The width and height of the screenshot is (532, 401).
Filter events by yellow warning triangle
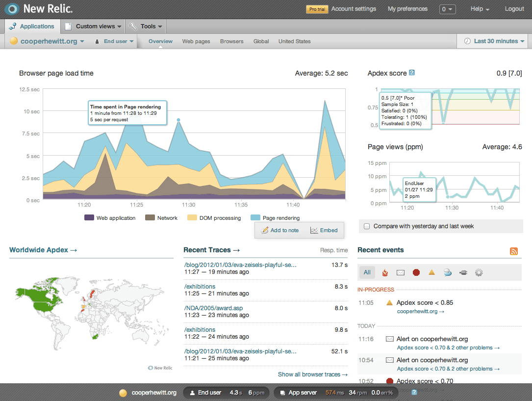coord(431,272)
